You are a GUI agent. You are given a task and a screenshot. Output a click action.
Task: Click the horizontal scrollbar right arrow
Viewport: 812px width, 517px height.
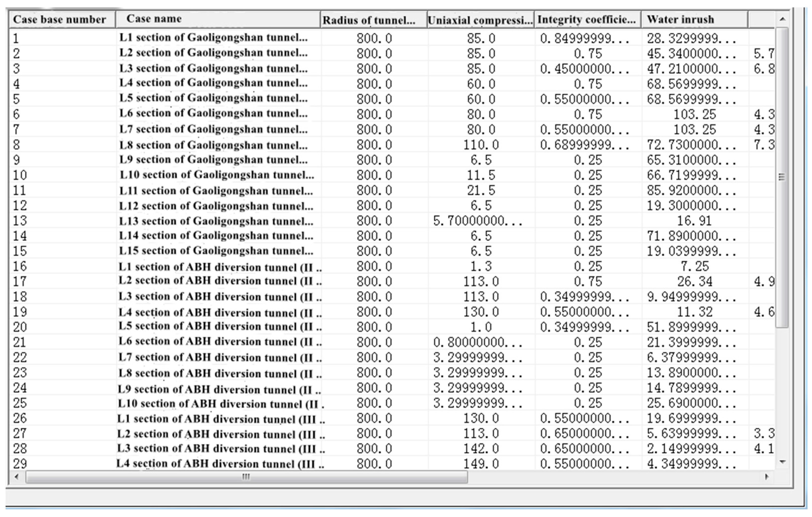767,477
